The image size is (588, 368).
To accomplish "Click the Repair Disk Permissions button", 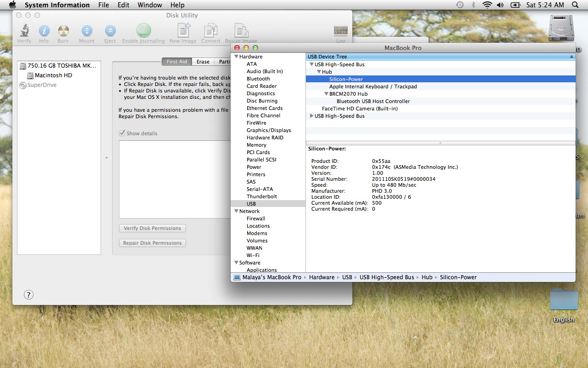I will 153,243.
